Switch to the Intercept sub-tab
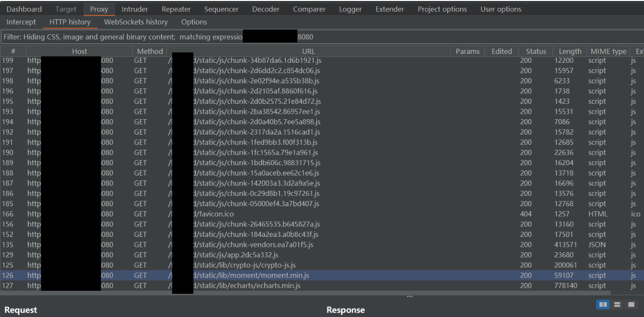Image resolution: width=644 pixels, height=317 pixels. 21,22
